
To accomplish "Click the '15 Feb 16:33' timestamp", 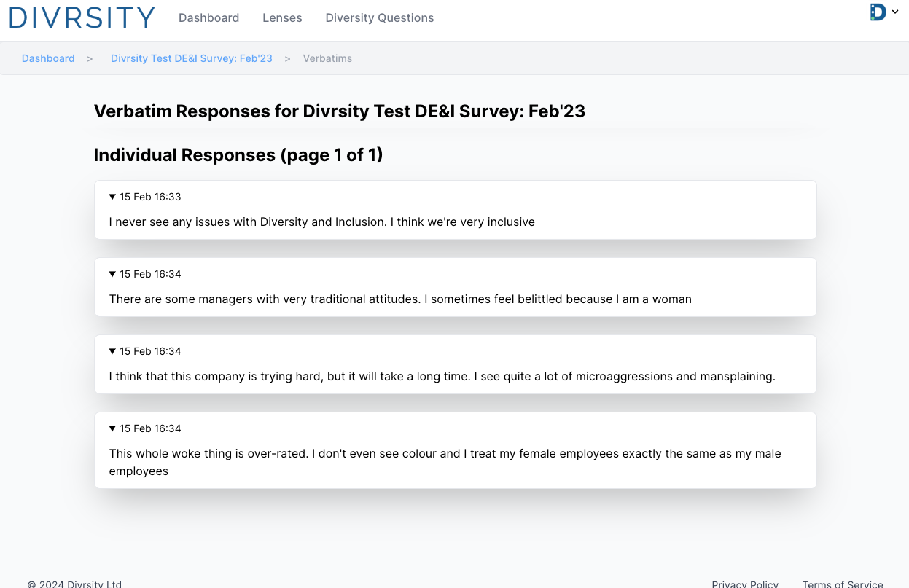I will click(150, 197).
